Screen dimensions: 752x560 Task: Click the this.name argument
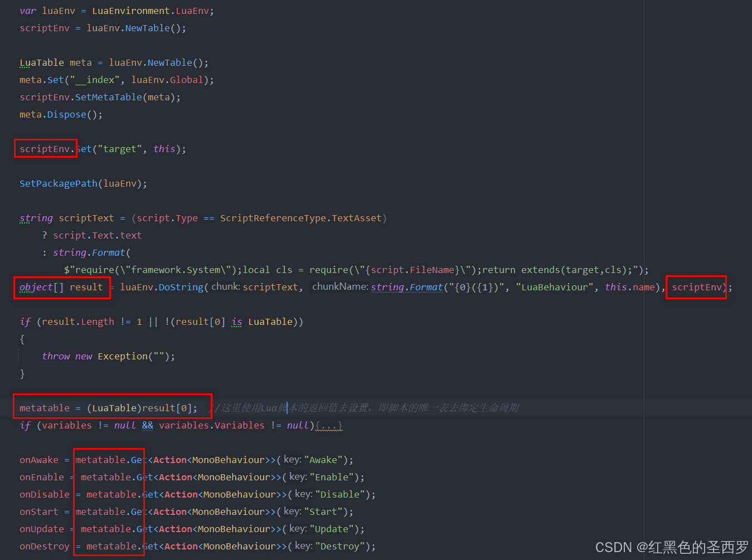pyautogui.click(x=630, y=288)
